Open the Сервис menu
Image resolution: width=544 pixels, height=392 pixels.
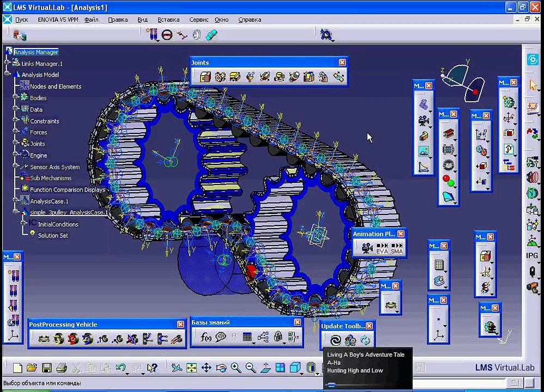(198, 20)
